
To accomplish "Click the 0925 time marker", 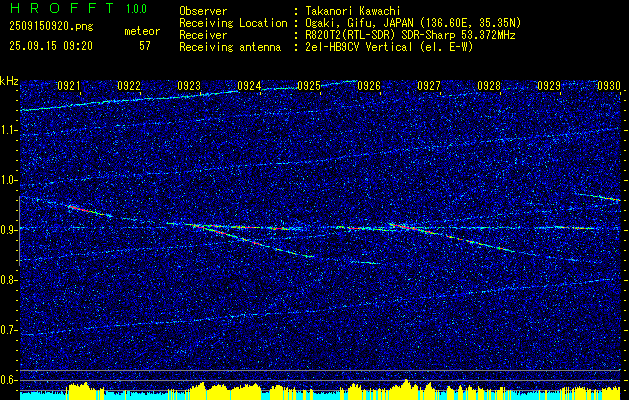I will (x=309, y=86).
